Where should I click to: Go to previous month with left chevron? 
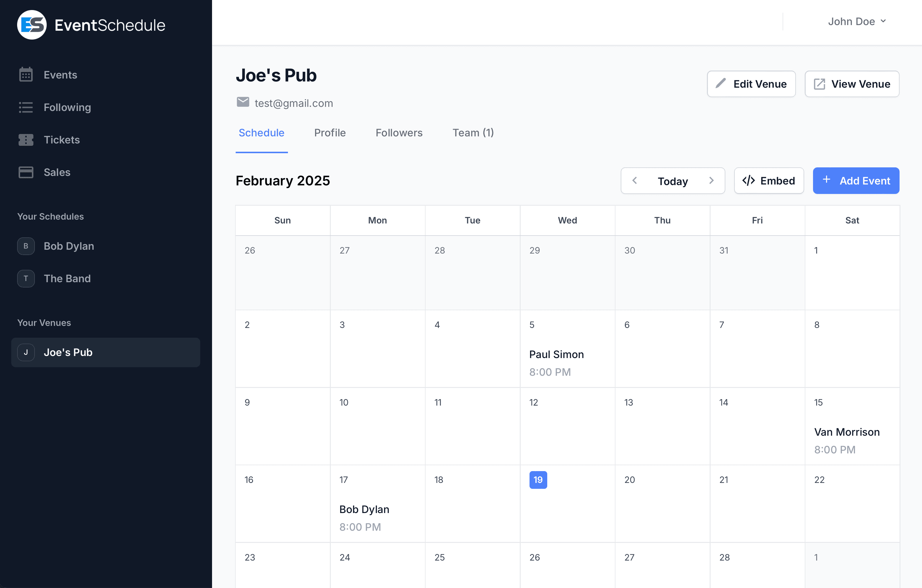634,180
